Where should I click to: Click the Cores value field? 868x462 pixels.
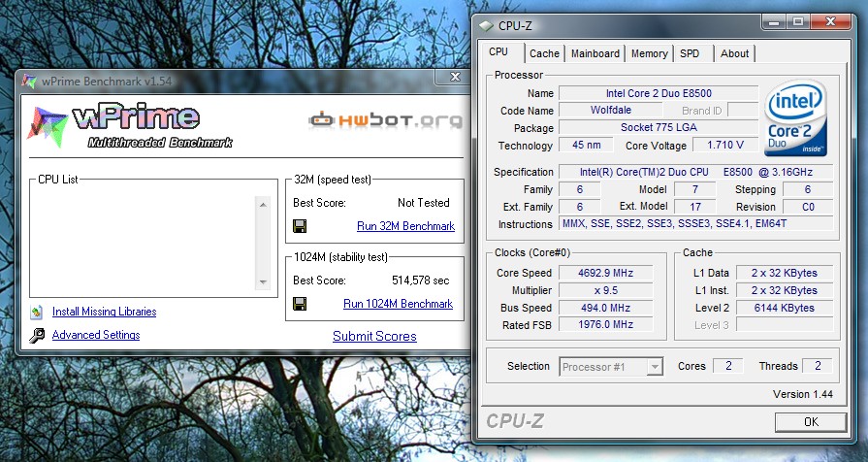(x=728, y=366)
